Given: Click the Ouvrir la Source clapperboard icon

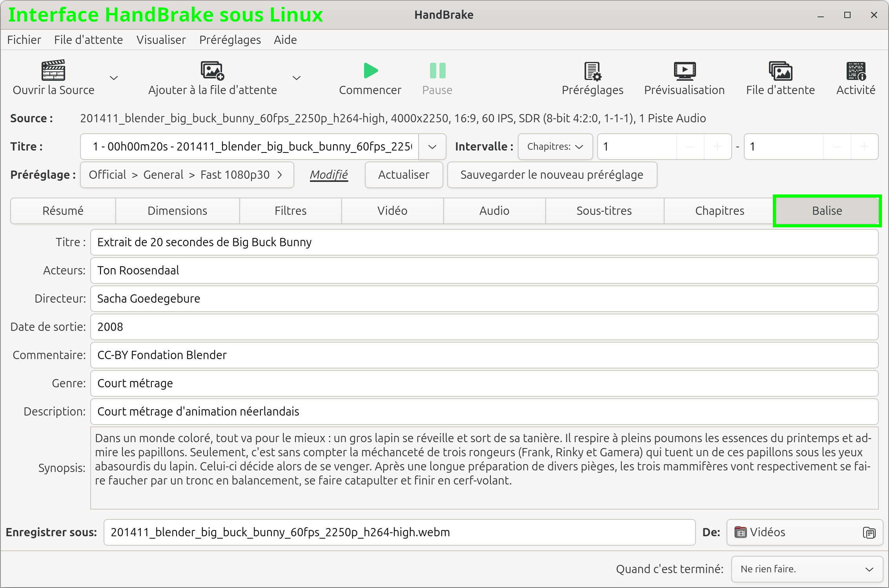Looking at the screenshot, I should coord(53,71).
